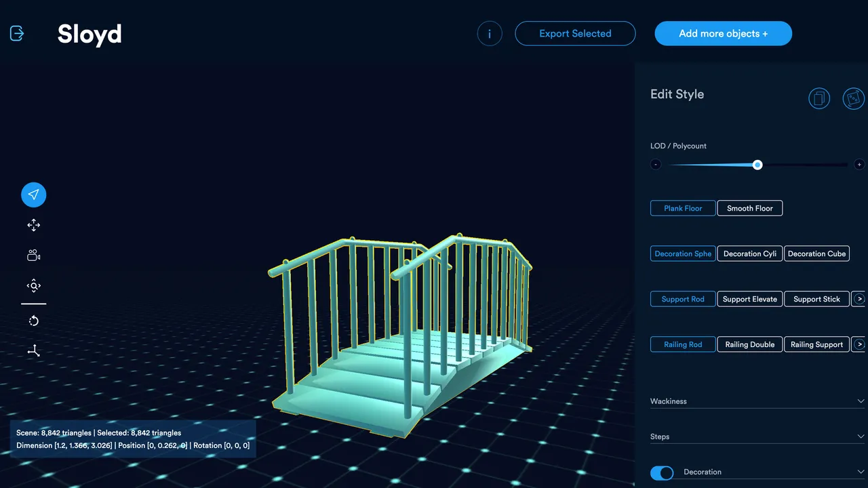Expand the Steps section
Viewport: 868px width, 488px height.
click(757, 436)
